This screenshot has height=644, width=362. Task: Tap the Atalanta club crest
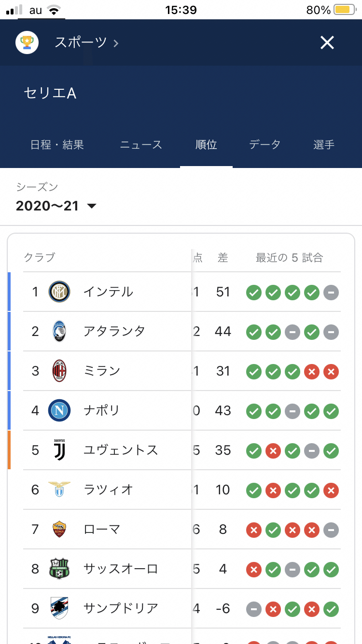click(x=59, y=332)
